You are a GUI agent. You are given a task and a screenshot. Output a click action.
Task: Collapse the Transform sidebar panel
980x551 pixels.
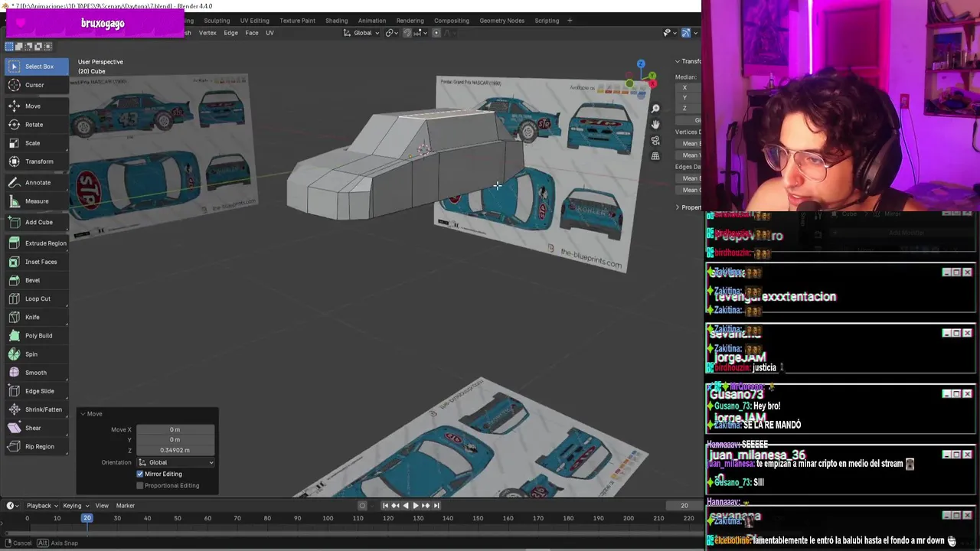tap(688, 61)
